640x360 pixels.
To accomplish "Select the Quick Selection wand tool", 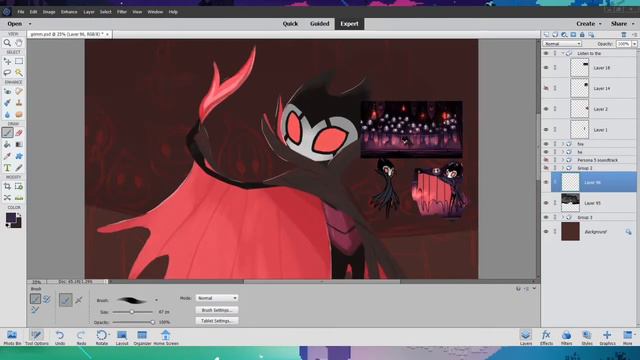I will coord(19,73).
